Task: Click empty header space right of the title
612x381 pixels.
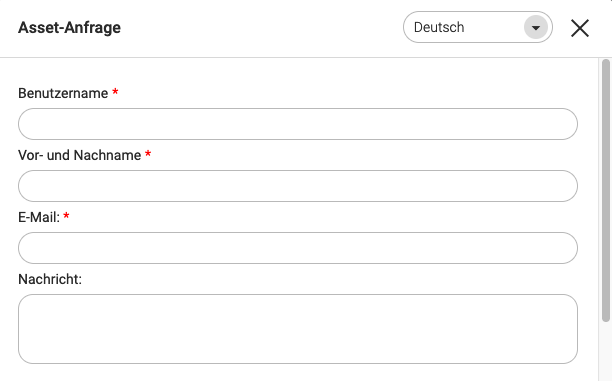Action: [x=262, y=28]
